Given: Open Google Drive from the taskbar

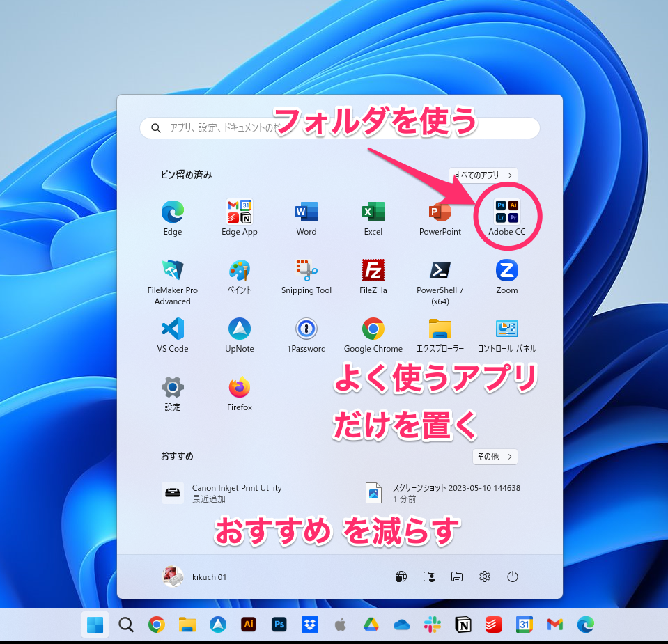Looking at the screenshot, I should tap(371, 625).
